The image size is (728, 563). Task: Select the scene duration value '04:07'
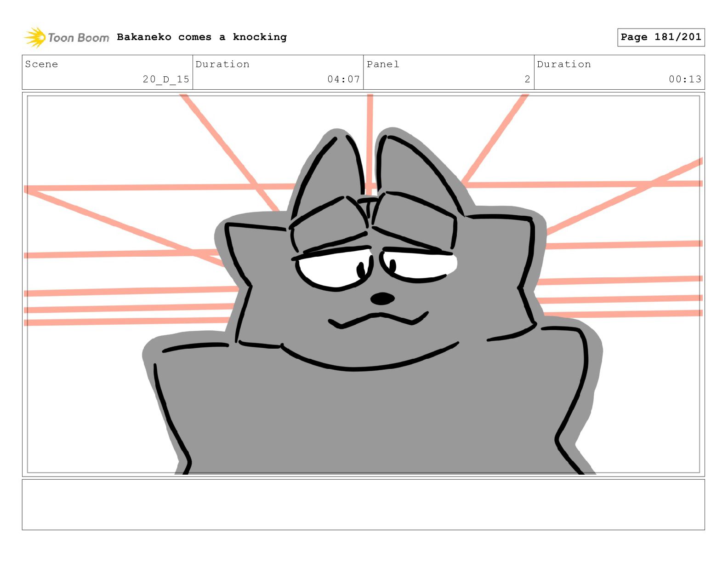pyautogui.click(x=343, y=79)
